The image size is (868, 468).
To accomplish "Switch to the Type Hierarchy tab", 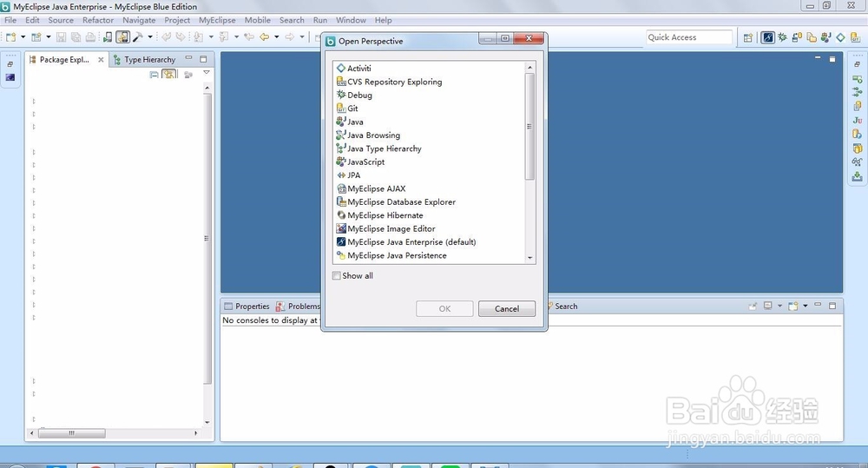I will tap(144, 59).
